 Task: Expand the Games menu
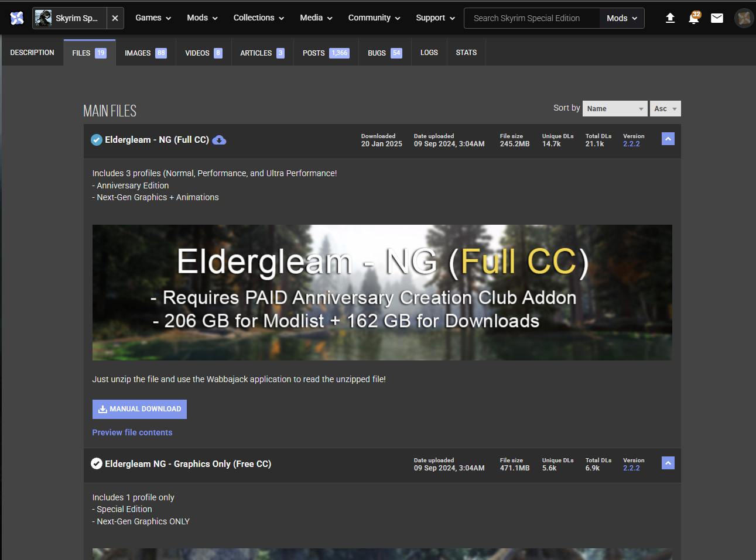tap(153, 18)
